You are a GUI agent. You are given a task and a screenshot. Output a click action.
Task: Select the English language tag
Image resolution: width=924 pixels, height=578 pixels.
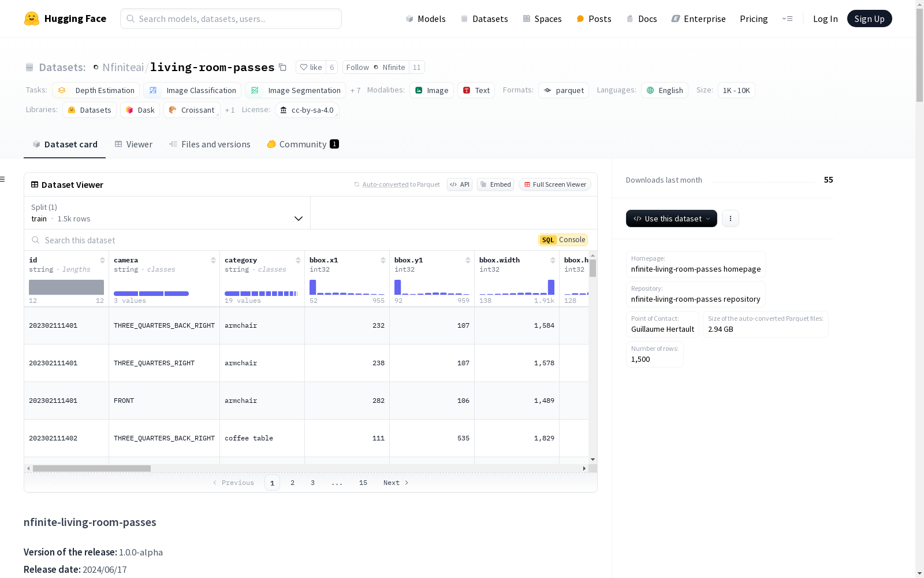tap(665, 90)
